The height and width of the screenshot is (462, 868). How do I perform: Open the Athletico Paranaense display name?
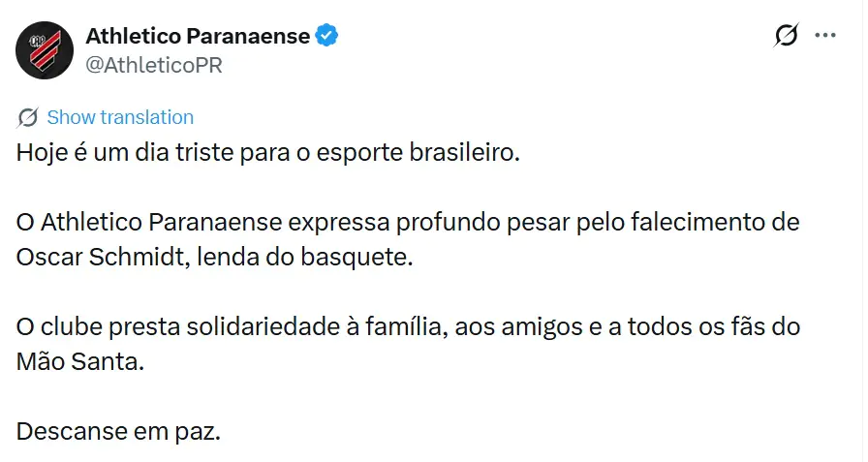click(198, 37)
